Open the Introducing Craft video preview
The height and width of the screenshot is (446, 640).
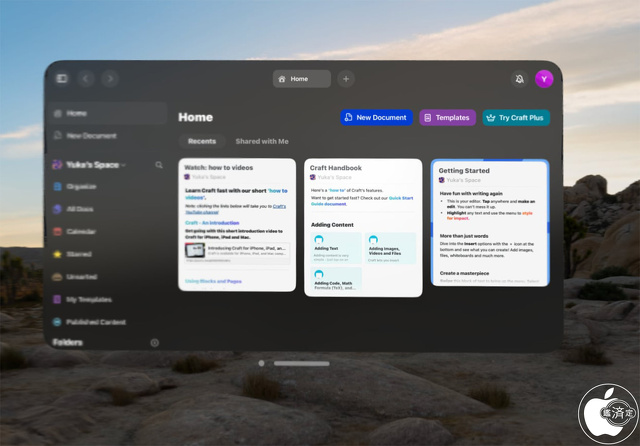237,253
